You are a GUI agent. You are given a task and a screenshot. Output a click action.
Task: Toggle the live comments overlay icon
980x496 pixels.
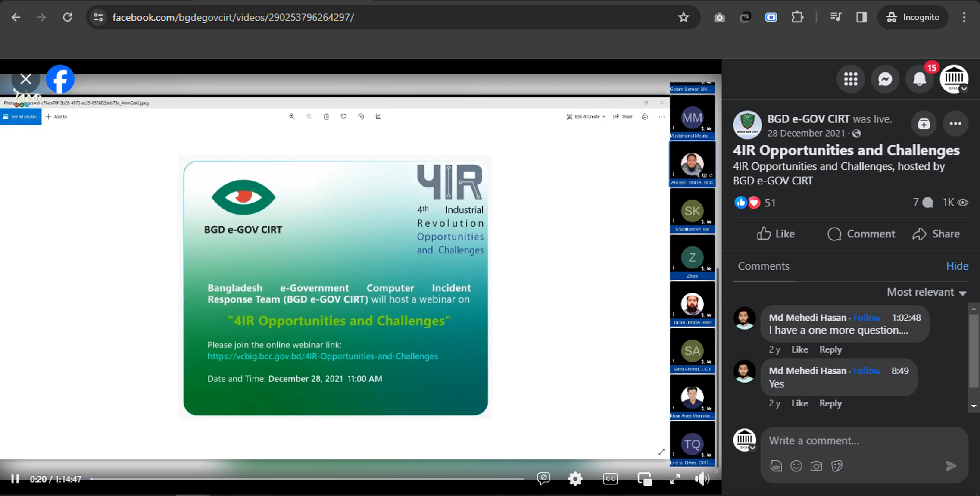[x=544, y=479]
